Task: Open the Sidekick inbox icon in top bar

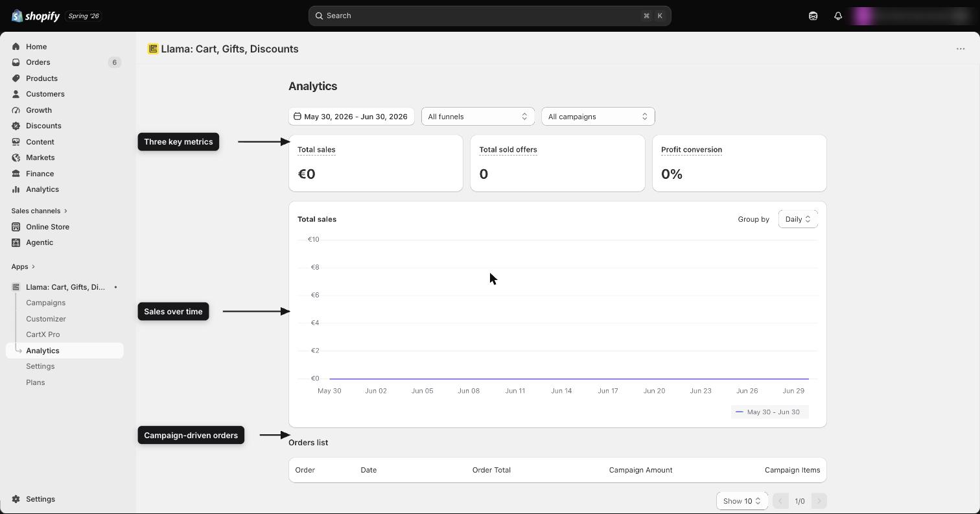Action: click(813, 16)
